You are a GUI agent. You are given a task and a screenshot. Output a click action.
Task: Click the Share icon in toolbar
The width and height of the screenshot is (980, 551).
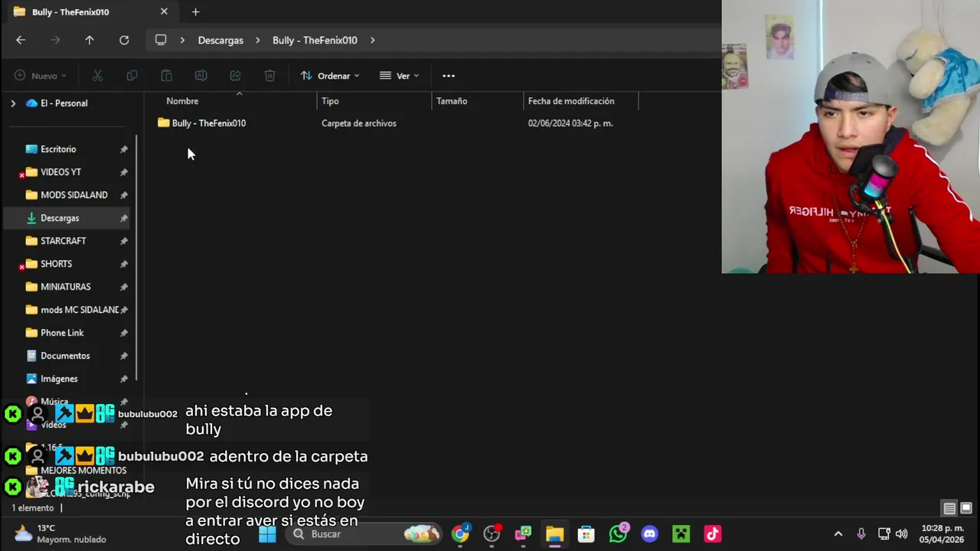[x=235, y=76]
